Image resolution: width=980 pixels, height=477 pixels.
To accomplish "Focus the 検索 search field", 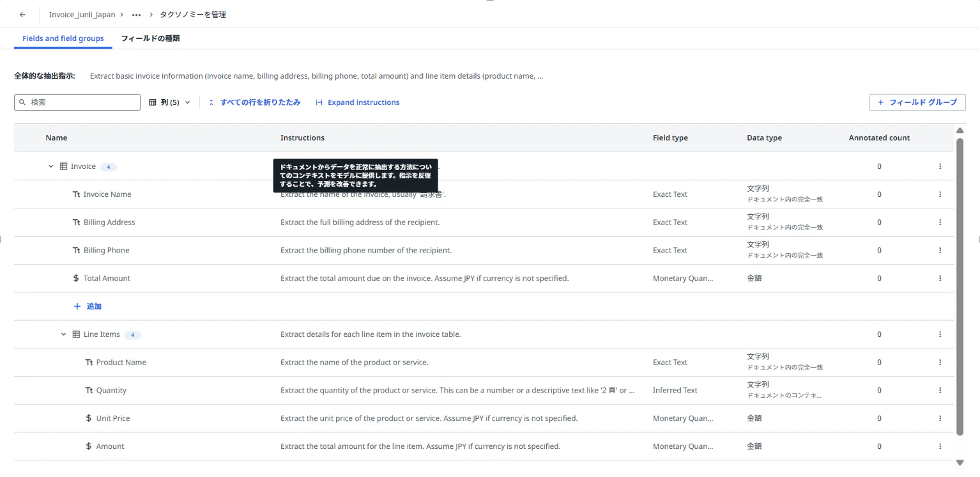I will [77, 102].
